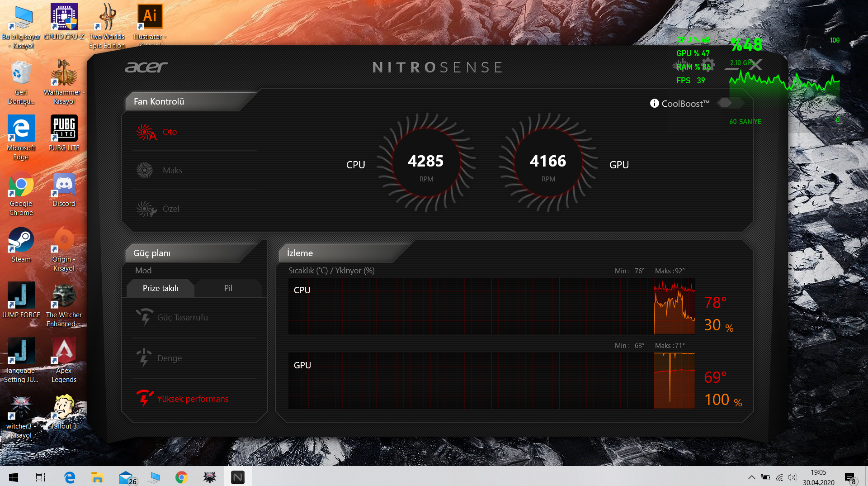
Task: Open Chrome from the taskbar
Action: (181, 477)
